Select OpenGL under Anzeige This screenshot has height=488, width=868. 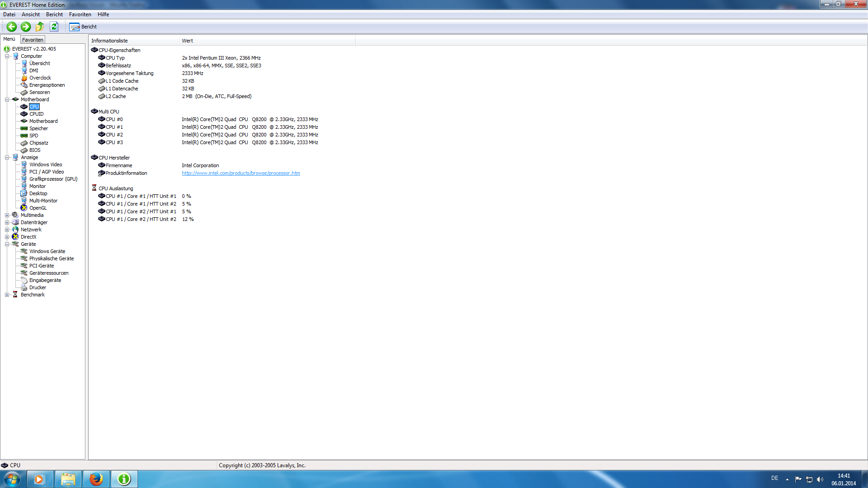38,208
